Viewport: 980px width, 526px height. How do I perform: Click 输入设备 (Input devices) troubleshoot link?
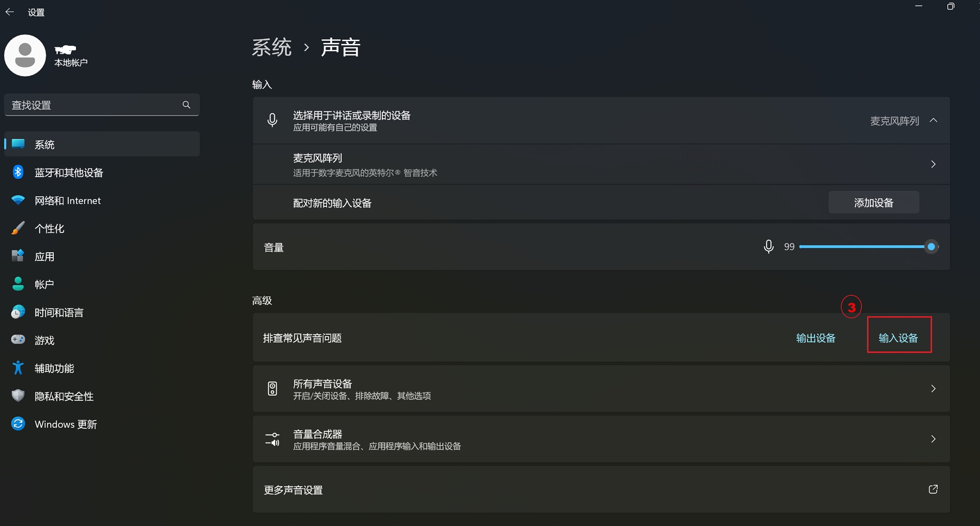coord(899,338)
